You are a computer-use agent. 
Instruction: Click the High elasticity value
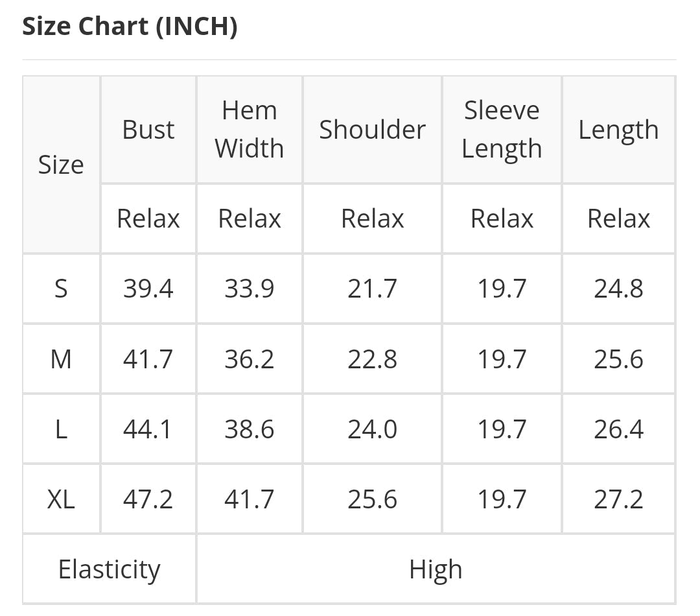[436, 569]
